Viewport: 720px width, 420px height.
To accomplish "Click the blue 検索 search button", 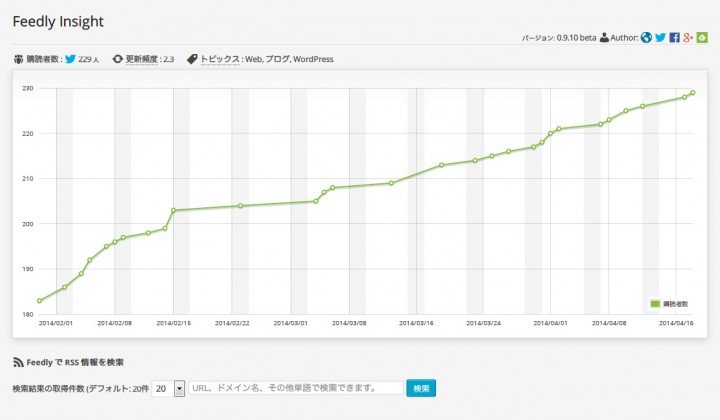I will pos(421,388).
